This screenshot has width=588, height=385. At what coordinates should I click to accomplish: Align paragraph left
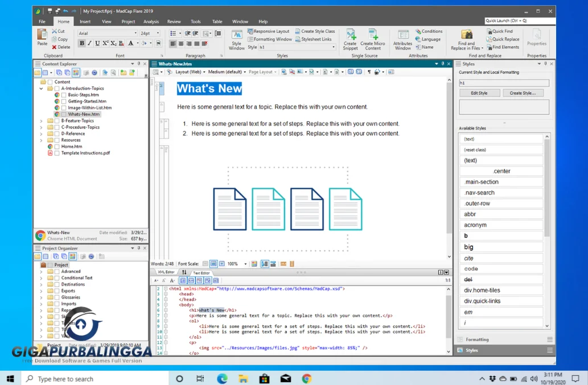pyautogui.click(x=173, y=44)
